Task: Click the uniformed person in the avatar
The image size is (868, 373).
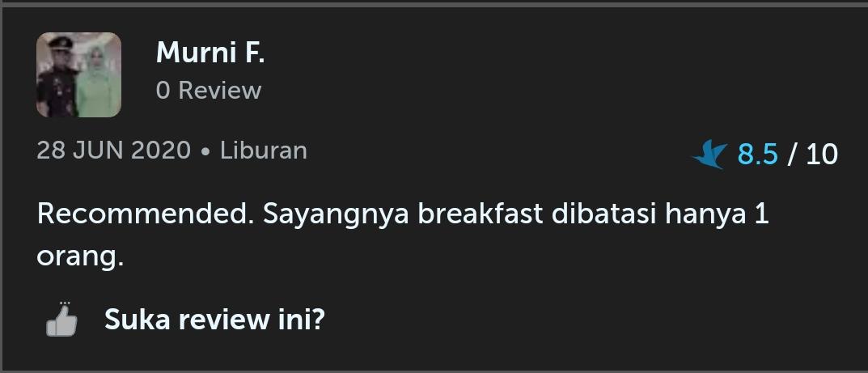Action: [57, 78]
